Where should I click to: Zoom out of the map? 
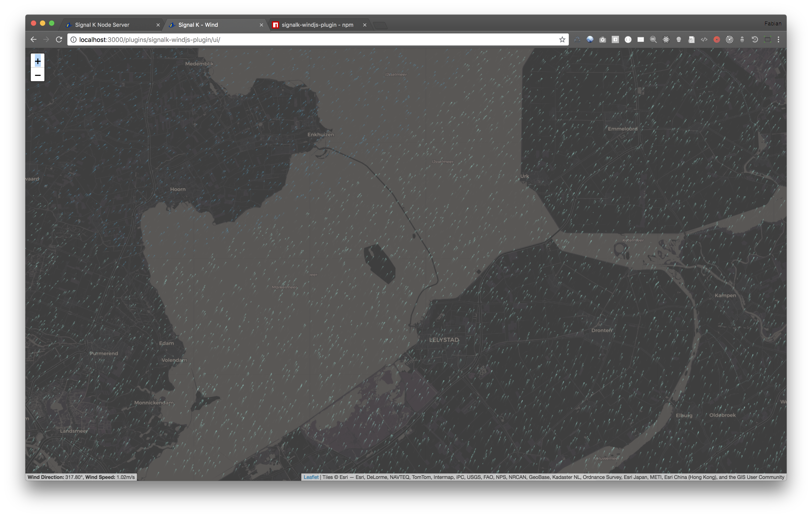37,75
